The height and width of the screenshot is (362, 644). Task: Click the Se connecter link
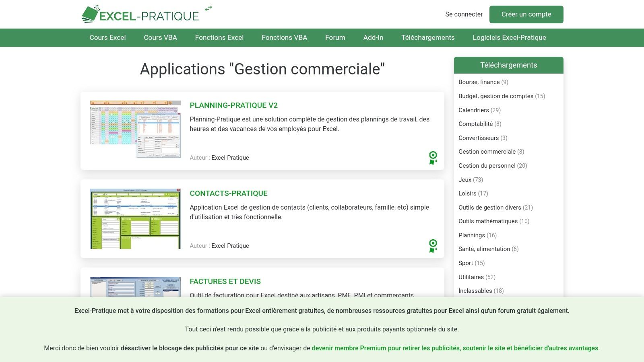[x=464, y=14]
